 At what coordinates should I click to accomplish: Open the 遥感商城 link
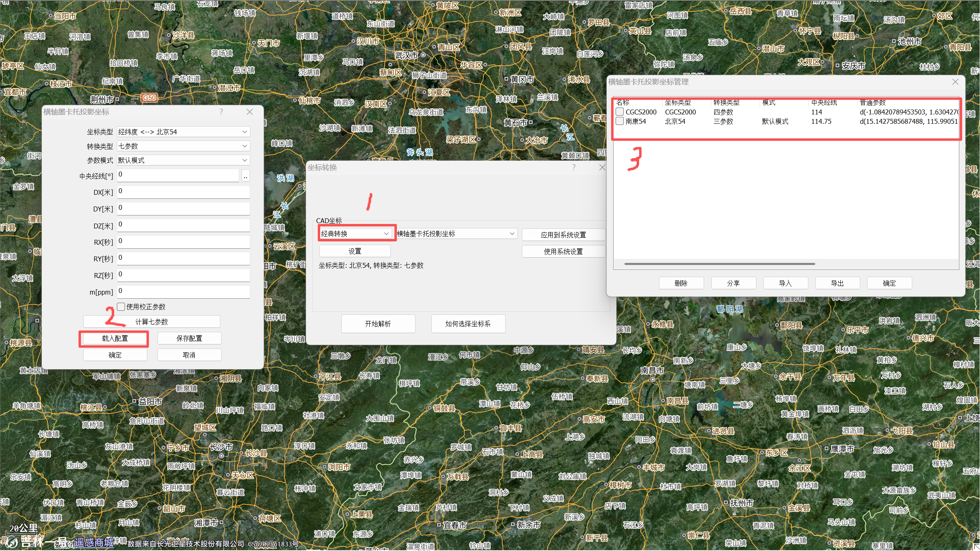94,542
